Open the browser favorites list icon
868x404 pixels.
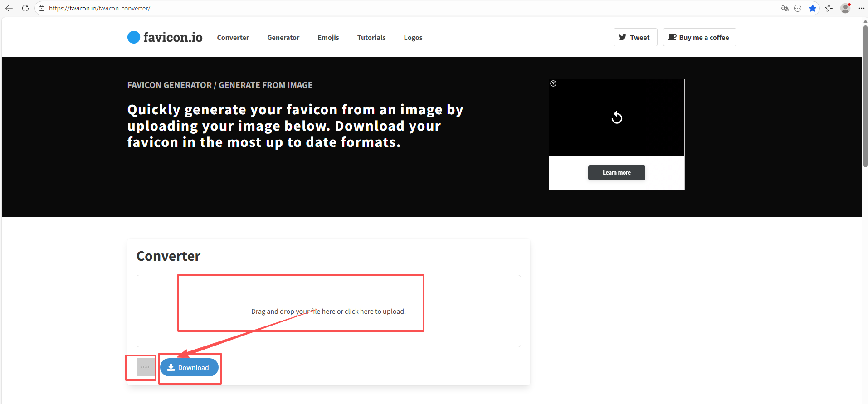(829, 8)
